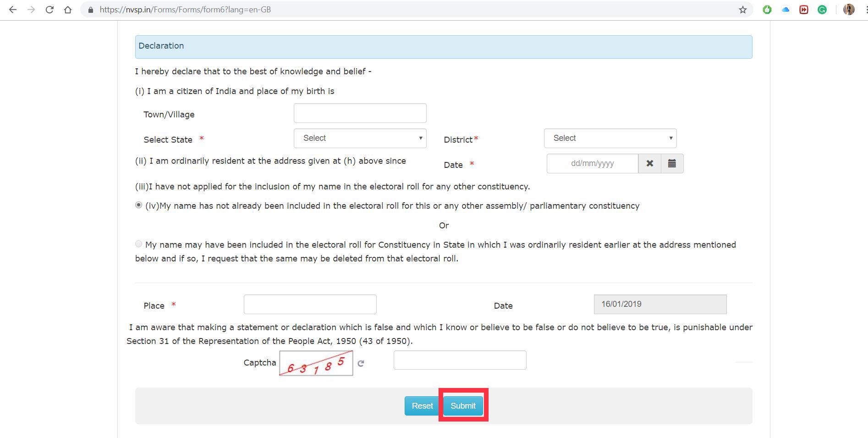Click the disabled date field 16/01/2019
Viewport: 868px width, 438px height.
(x=660, y=304)
